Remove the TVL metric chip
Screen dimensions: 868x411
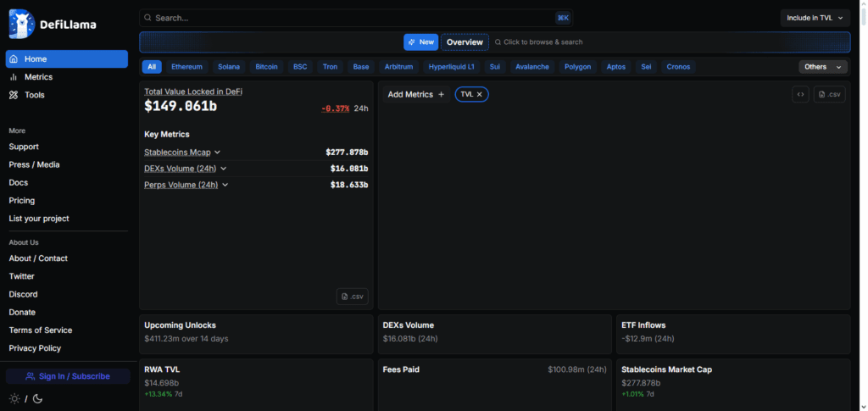click(x=480, y=95)
